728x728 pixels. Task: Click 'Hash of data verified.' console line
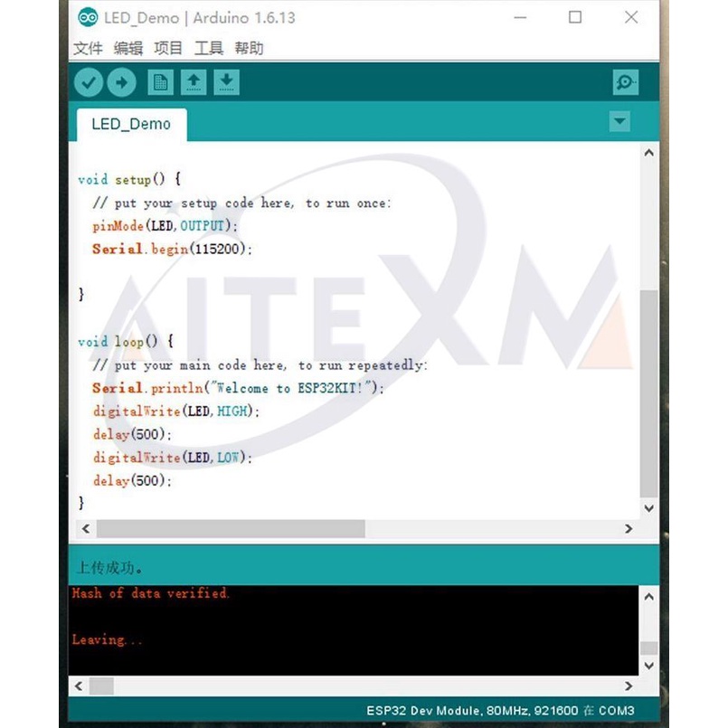point(150,593)
